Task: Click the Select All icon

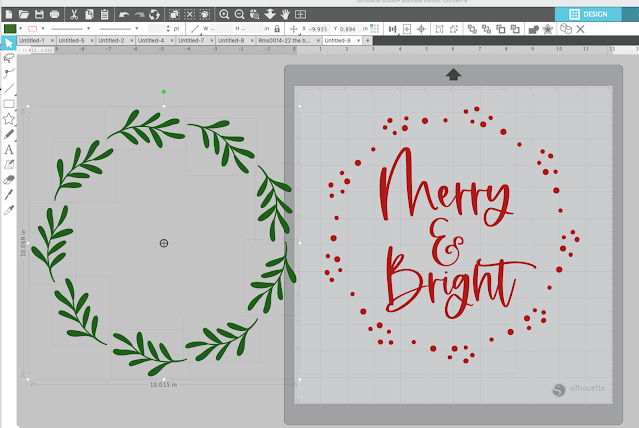Action: [174, 15]
